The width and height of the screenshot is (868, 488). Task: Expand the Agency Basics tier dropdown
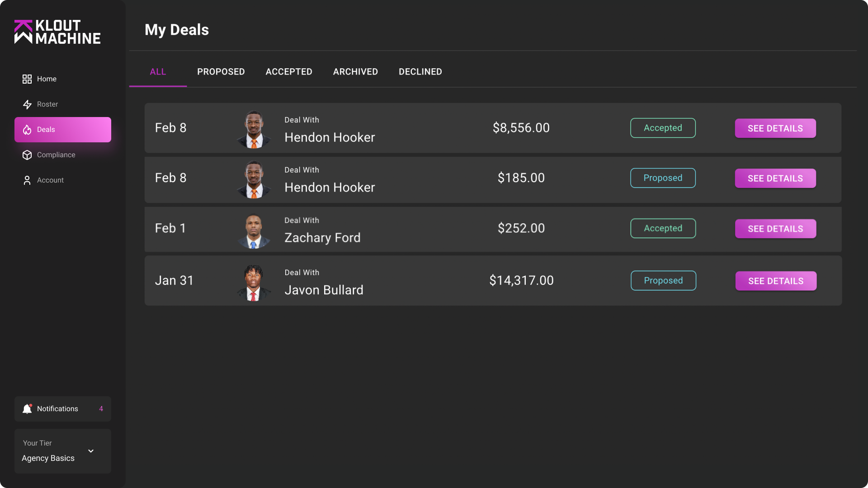coord(62,451)
